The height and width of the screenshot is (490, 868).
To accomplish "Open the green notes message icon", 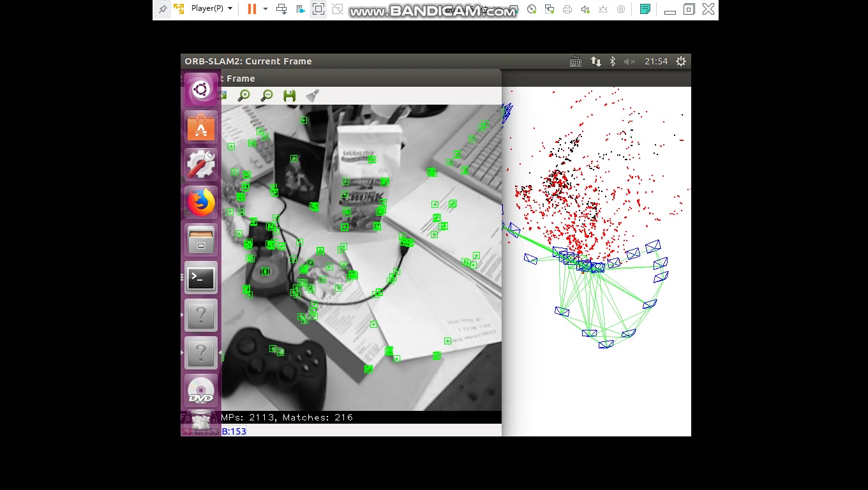I will click(645, 9).
